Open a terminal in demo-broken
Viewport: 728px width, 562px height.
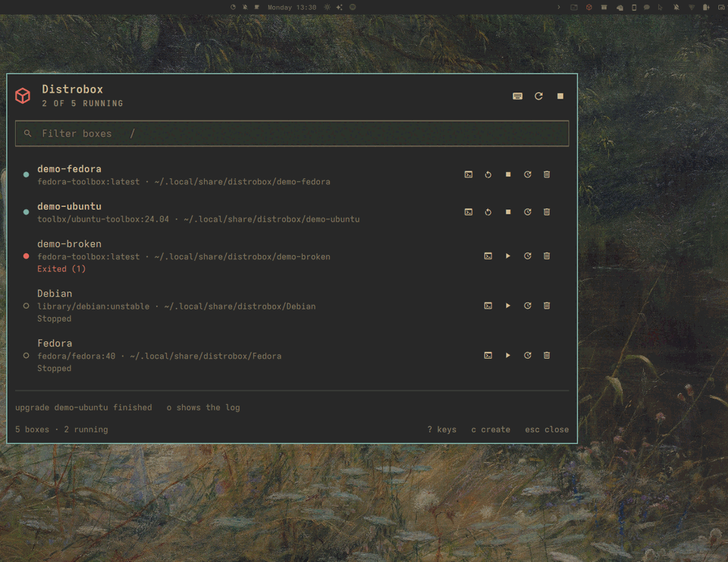point(488,256)
